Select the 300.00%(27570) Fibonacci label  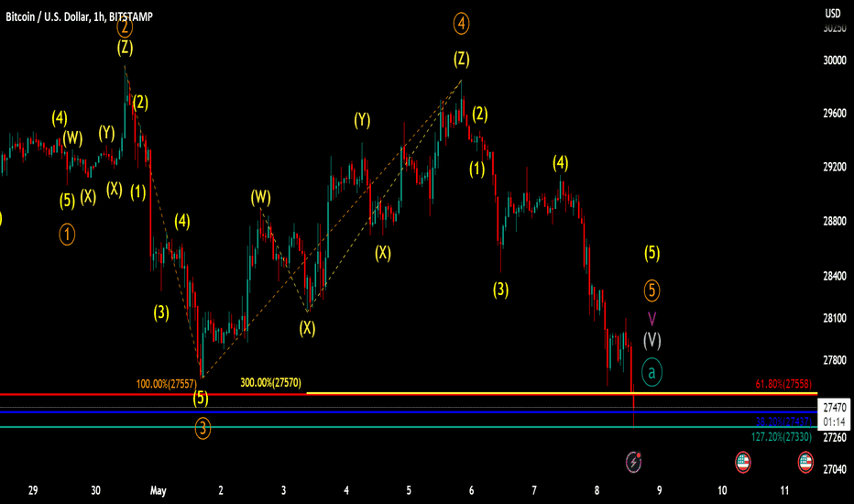pyautogui.click(x=270, y=383)
